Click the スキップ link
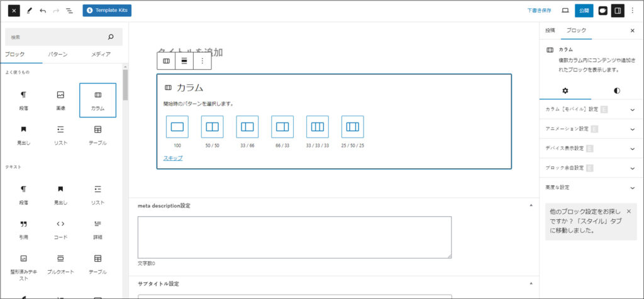The height and width of the screenshot is (299, 644). tap(173, 158)
